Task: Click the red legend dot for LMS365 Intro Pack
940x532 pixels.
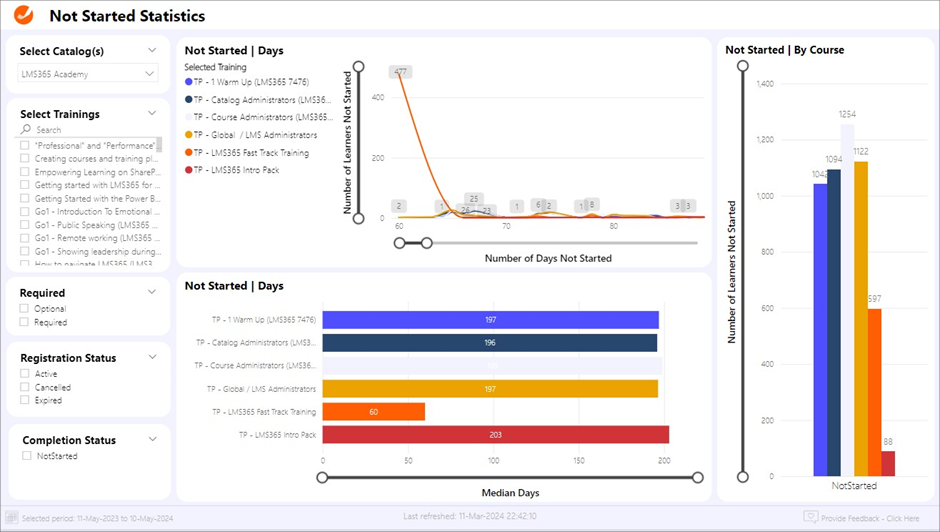Action: tap(189, 170)
